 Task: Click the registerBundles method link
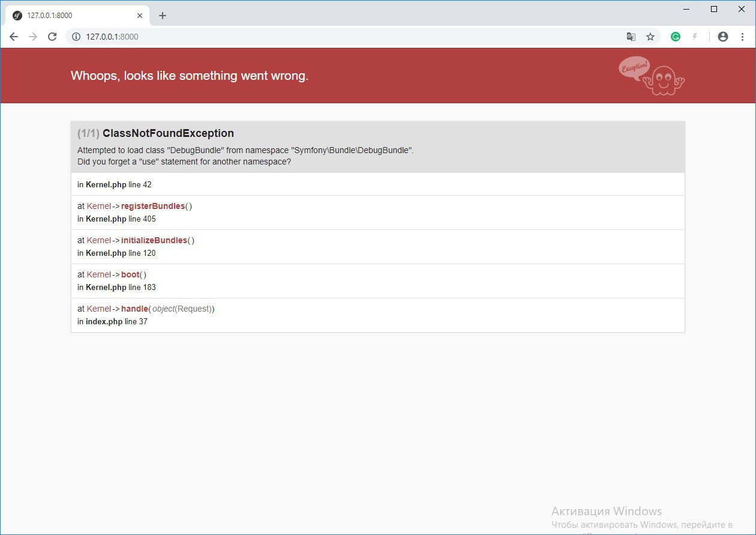point(153,206)
